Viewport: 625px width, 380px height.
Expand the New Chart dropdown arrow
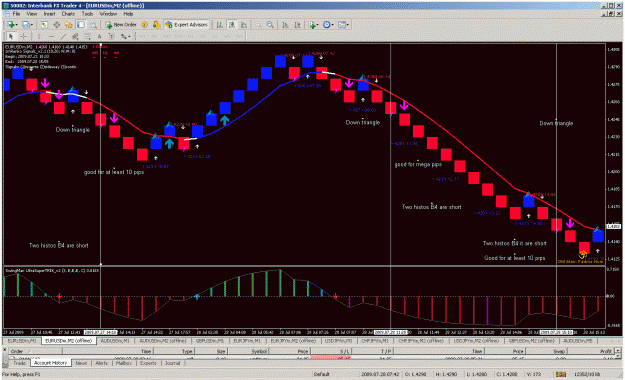(x=16, y=25)
